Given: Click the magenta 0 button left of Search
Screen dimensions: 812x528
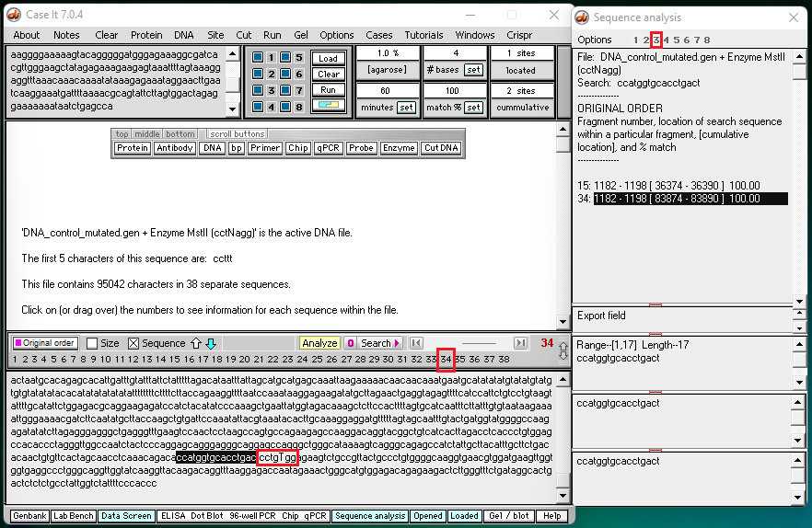Looking at the screenshot, I should click(x=351, y=343).
